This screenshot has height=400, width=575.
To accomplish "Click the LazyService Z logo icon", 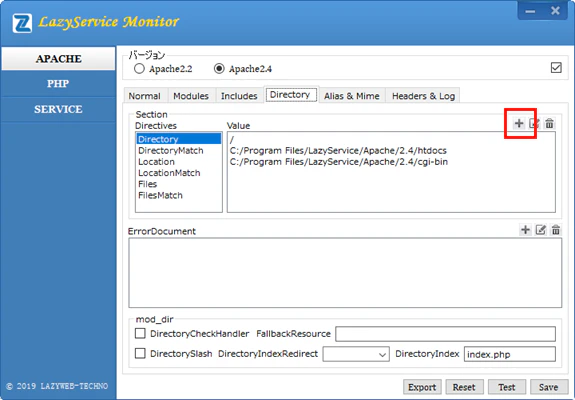I will click(22, 23).
